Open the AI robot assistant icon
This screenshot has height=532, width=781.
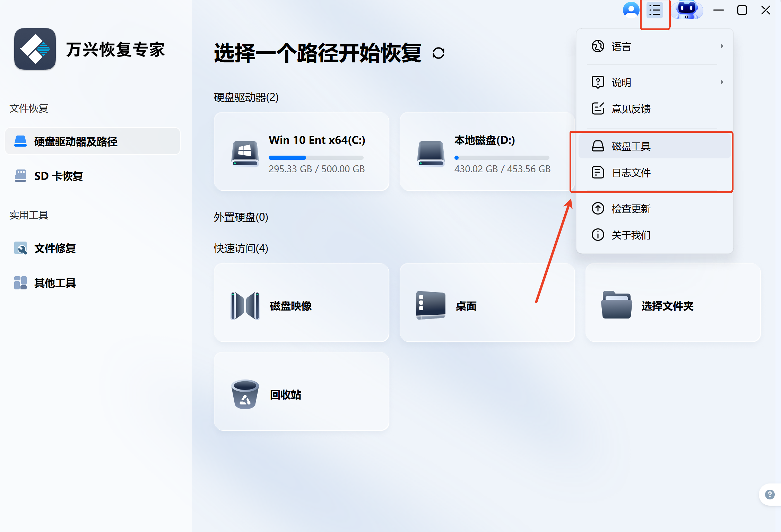pyautogui.click(x=687, y=10)
